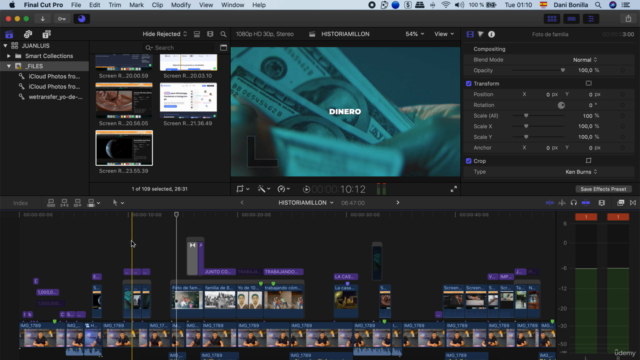Open the viewer View options dropdown
The image size is (640, 360).
[x=444, y=34]
